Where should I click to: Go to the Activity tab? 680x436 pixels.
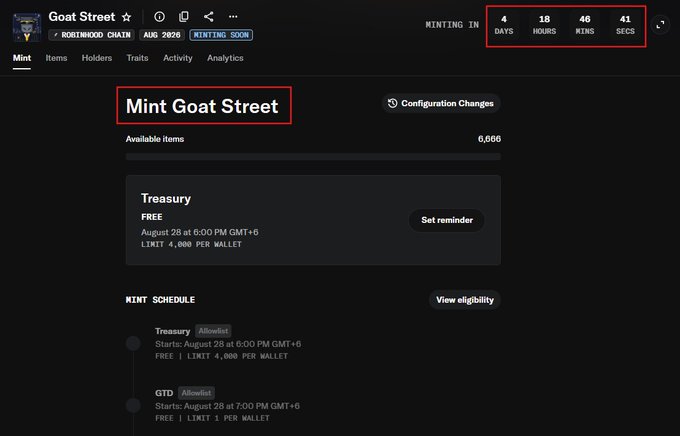pyautogui.click(x=178, y=58)
